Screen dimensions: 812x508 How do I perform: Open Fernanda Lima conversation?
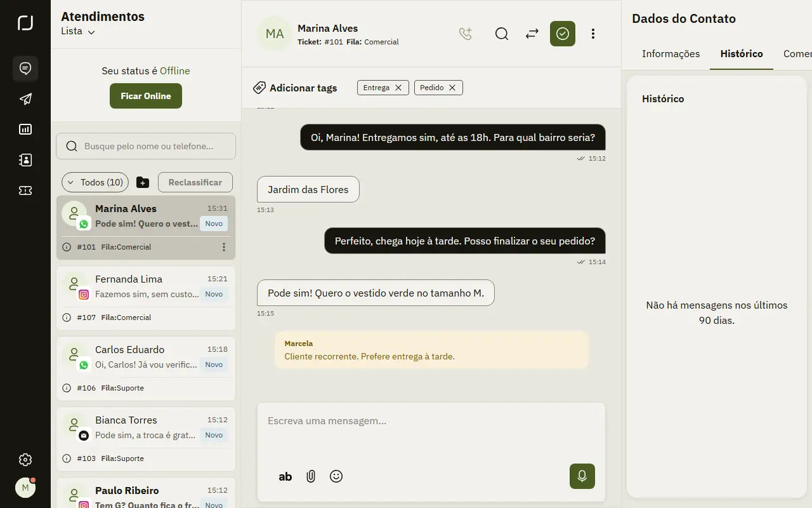(x=146, y=298)
